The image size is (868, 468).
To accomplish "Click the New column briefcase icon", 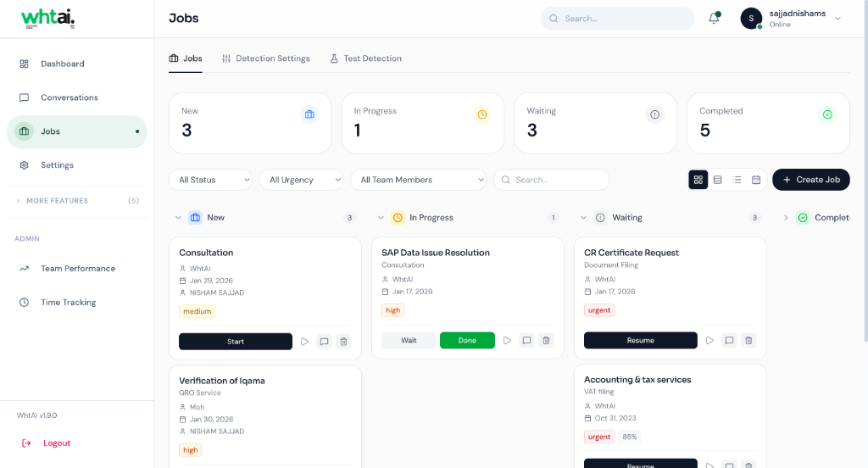I will point(196,218).
